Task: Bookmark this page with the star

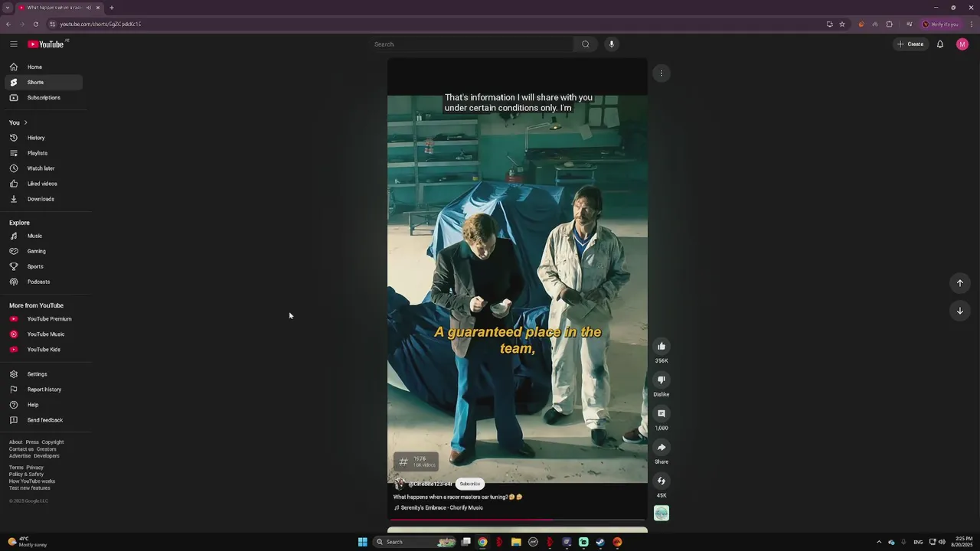Action: pos(842,24)
